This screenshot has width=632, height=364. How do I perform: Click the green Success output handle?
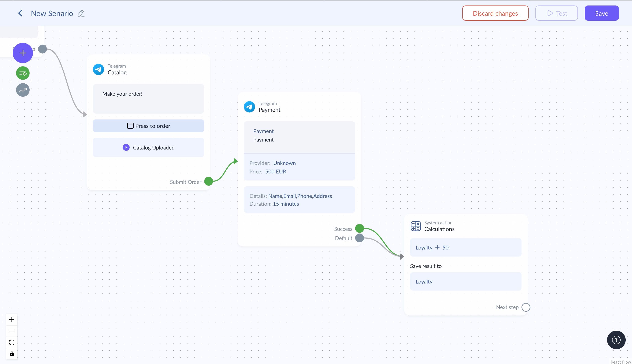(x=360, y=228)
